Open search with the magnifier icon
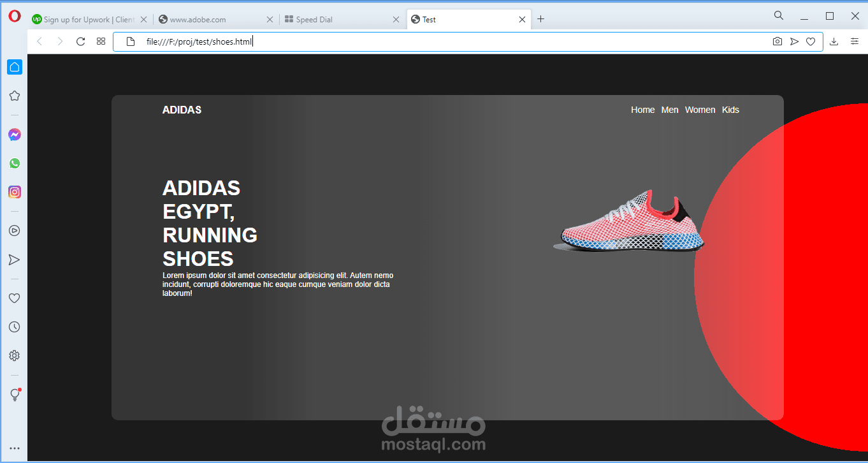The height and width of the screenshot is (463, 868). coord(778,15)
